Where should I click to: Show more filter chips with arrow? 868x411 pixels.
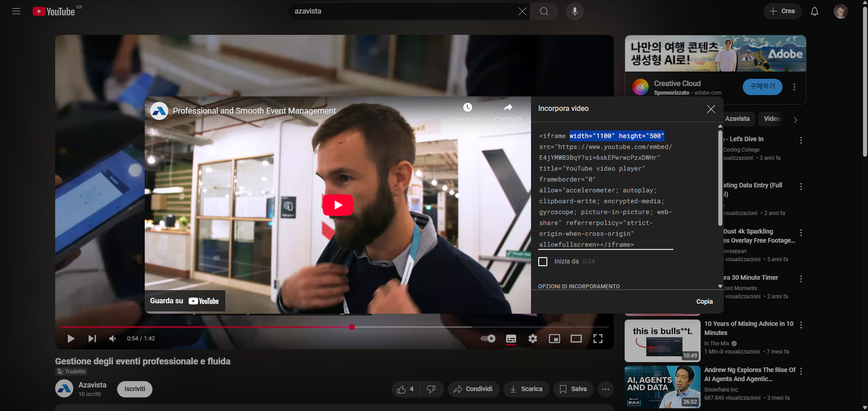[795, 119]
